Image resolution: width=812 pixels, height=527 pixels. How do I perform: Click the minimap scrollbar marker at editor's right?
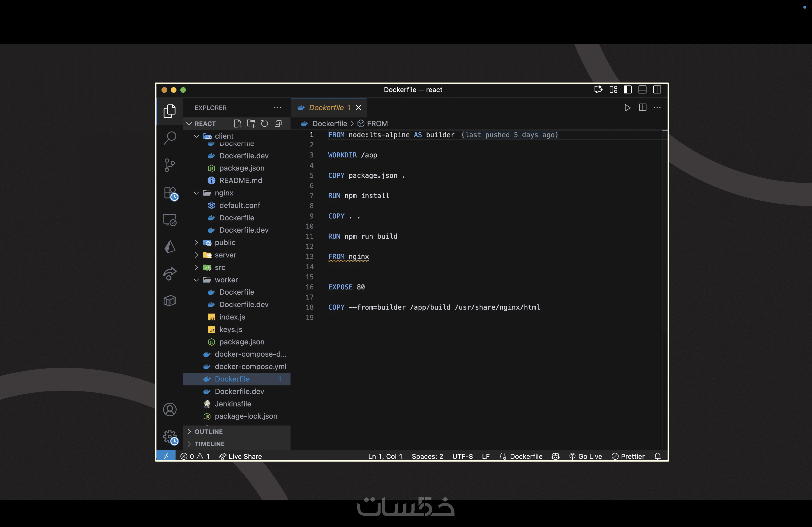[665, 131]
